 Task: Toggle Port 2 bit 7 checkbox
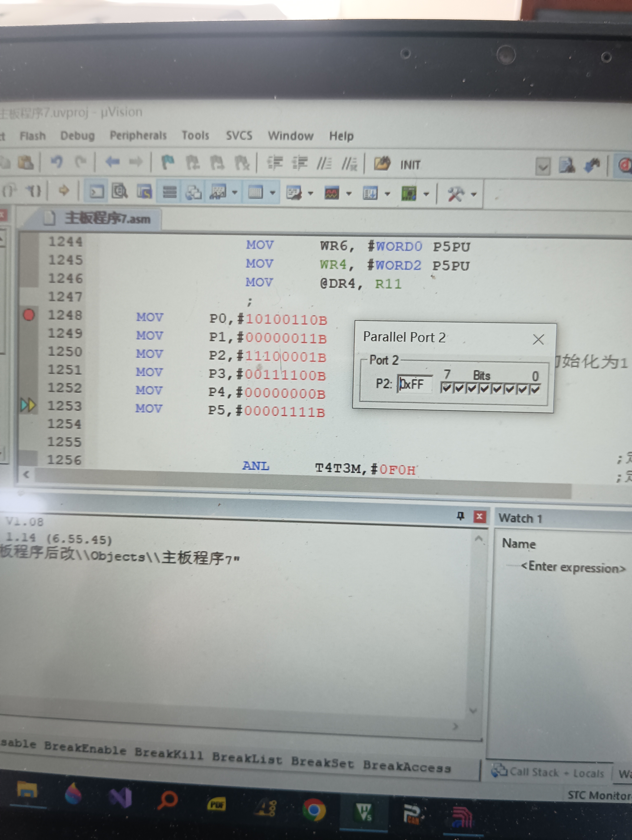coord(446,388)
